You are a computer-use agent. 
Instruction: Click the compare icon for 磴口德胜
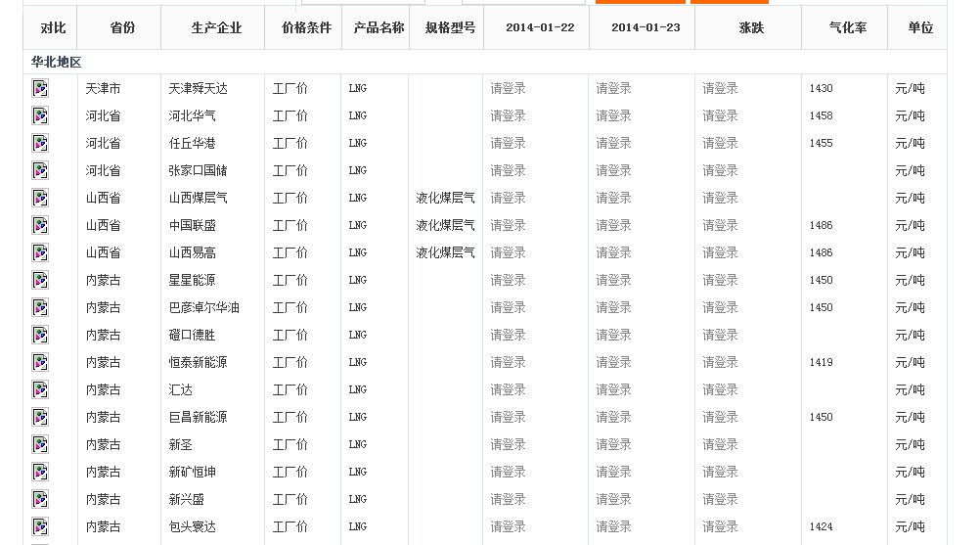40,335
